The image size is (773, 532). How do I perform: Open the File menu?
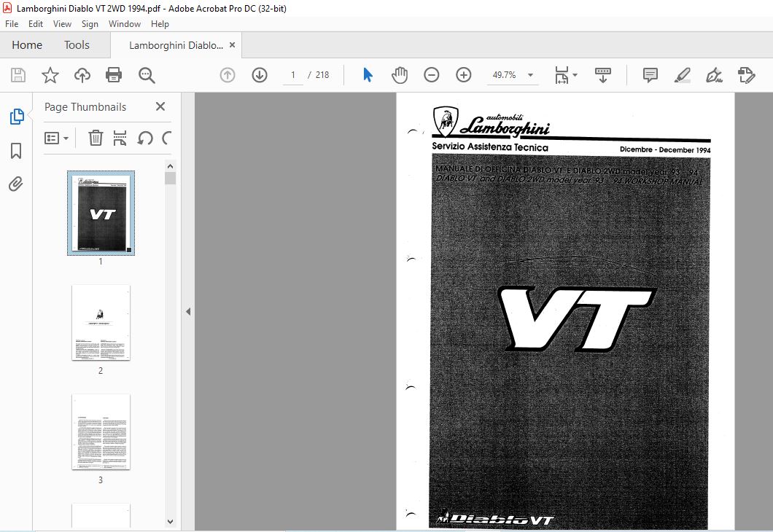point(12,23)
